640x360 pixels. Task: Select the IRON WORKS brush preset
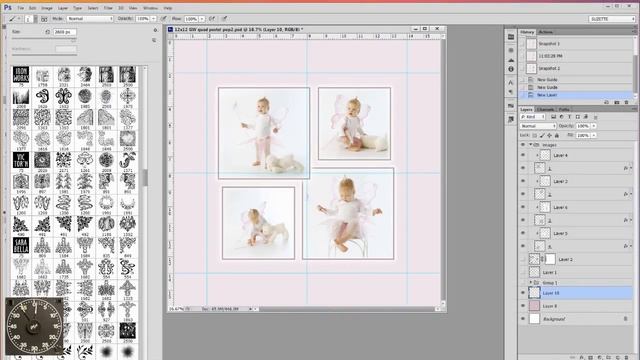[21, 75]
